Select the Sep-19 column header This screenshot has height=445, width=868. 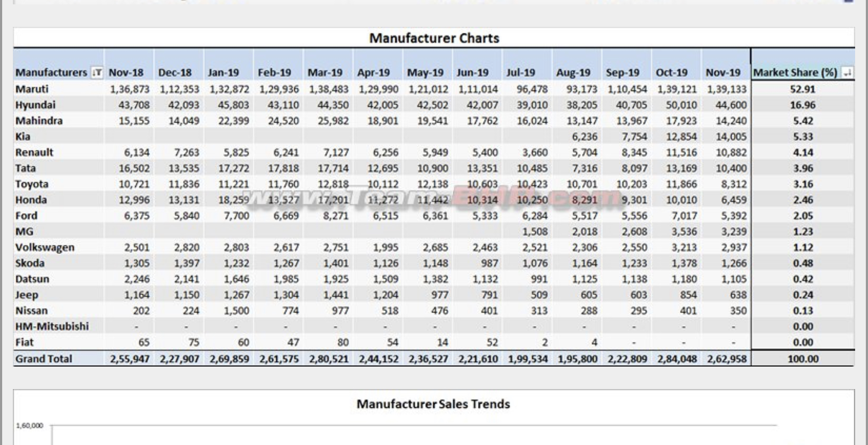point(623,73)
